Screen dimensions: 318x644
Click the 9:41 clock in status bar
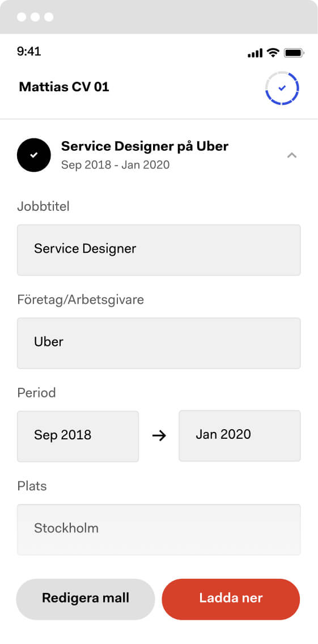[29, 52]
